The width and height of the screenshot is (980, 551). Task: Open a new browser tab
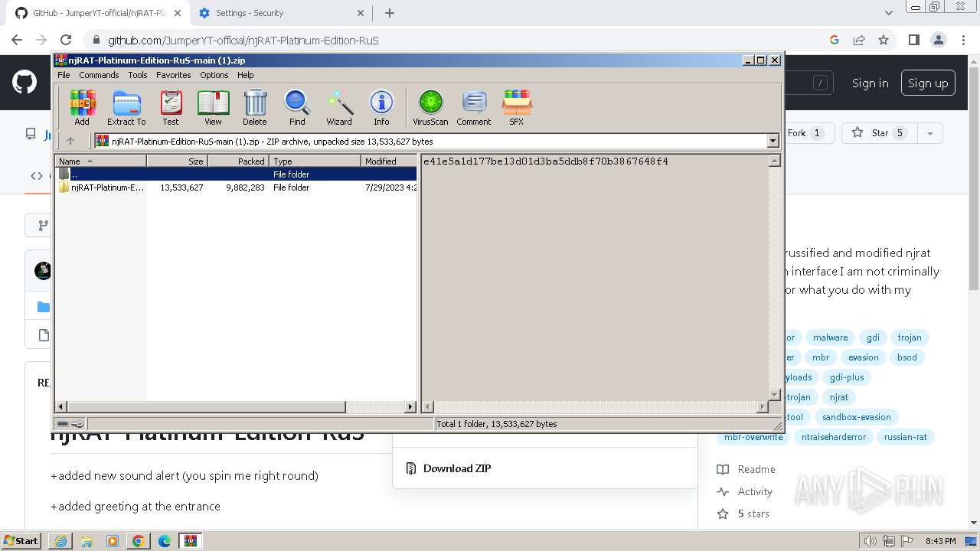tap(390, 13)
